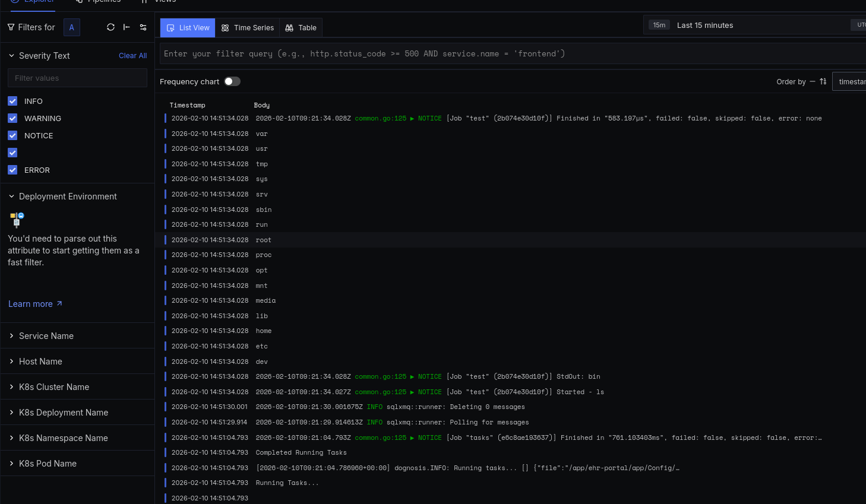The height and width of the screenshot is (504, 866).
Task: Enable the Frequency chart toggle
Action: click(232, 81)
